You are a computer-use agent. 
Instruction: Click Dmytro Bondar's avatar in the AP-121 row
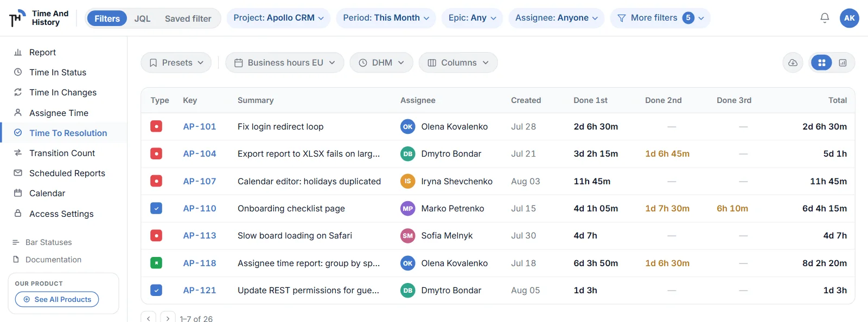(x=408, y=290)
